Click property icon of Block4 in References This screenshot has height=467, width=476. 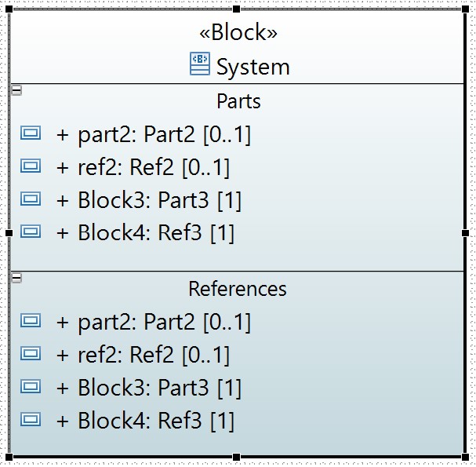pyautogui.click(x=31, y=419)
